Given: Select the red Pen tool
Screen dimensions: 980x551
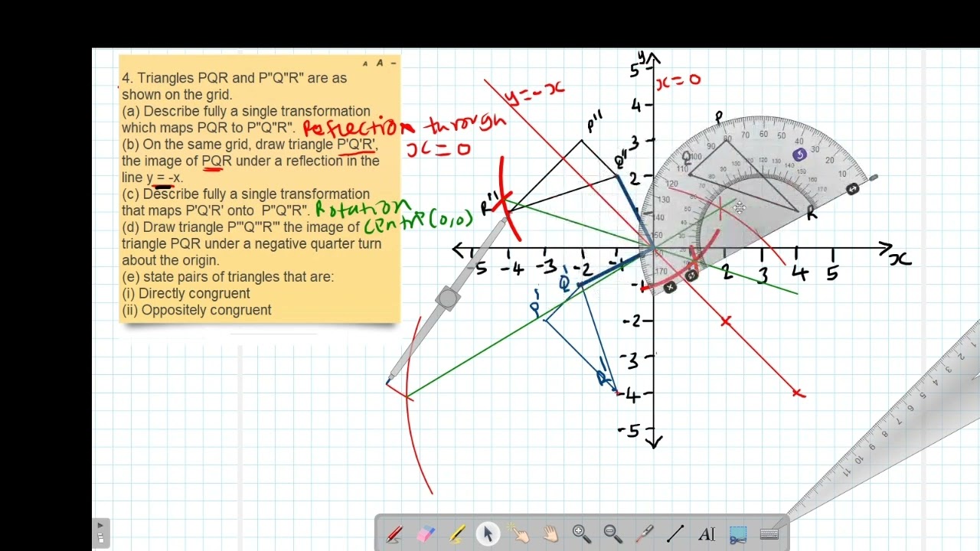Looking at the screenshot, I should [395, 533].
